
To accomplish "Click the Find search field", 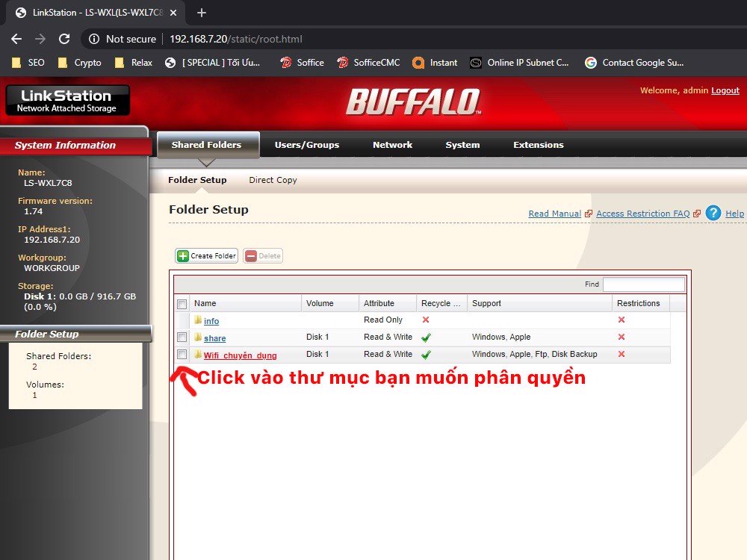I will [644, 284].
